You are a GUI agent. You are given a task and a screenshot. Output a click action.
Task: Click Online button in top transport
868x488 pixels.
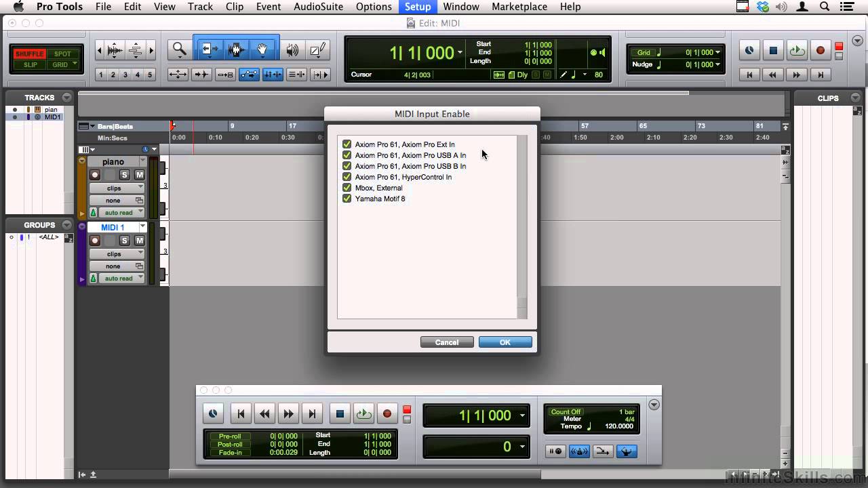pyautogui.click(x=749, y=50)
